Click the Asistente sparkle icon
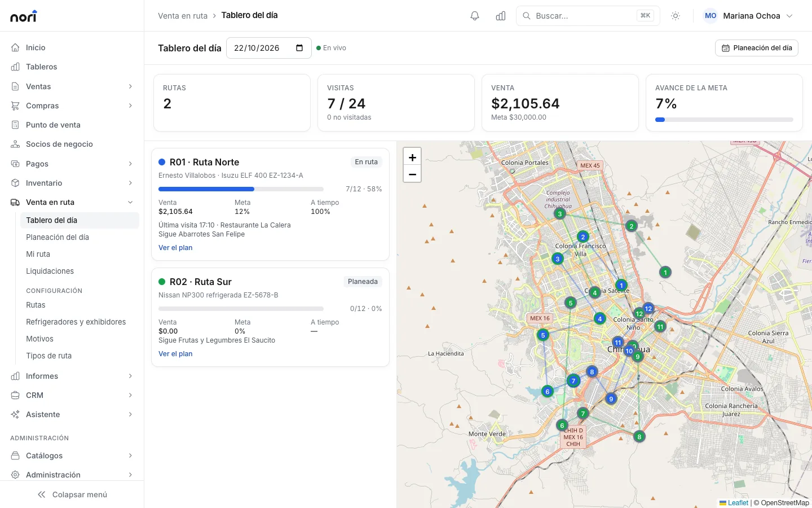The height and width of the screenshot is (508, 812). point(15,414)
